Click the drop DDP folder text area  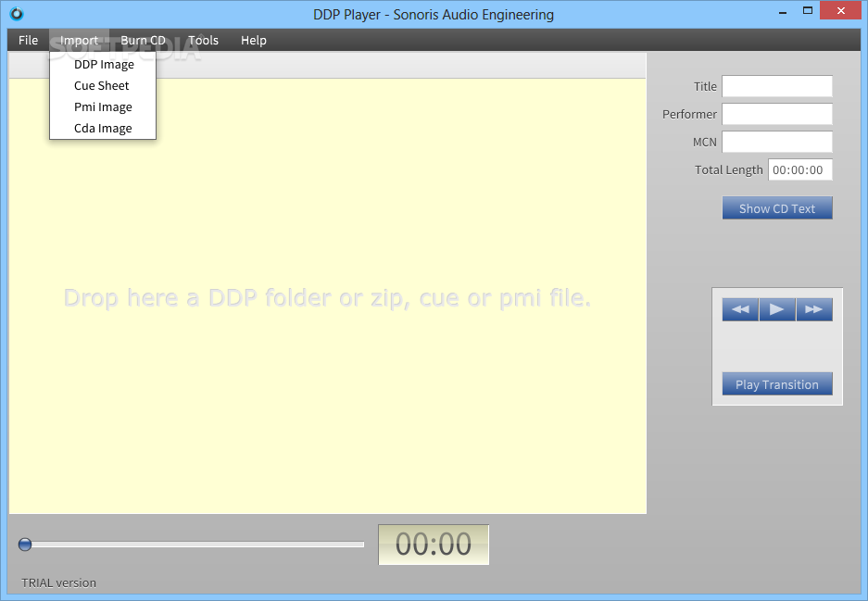[328, 297]
